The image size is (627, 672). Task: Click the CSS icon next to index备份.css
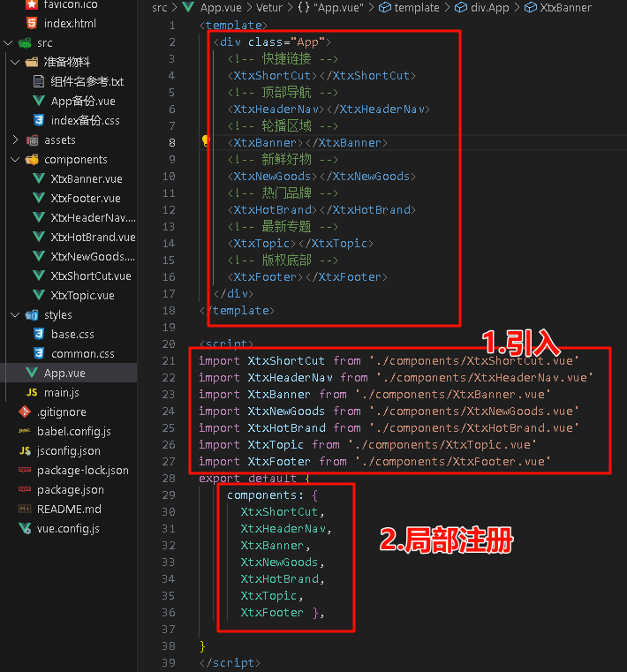[x=39, y=120]
